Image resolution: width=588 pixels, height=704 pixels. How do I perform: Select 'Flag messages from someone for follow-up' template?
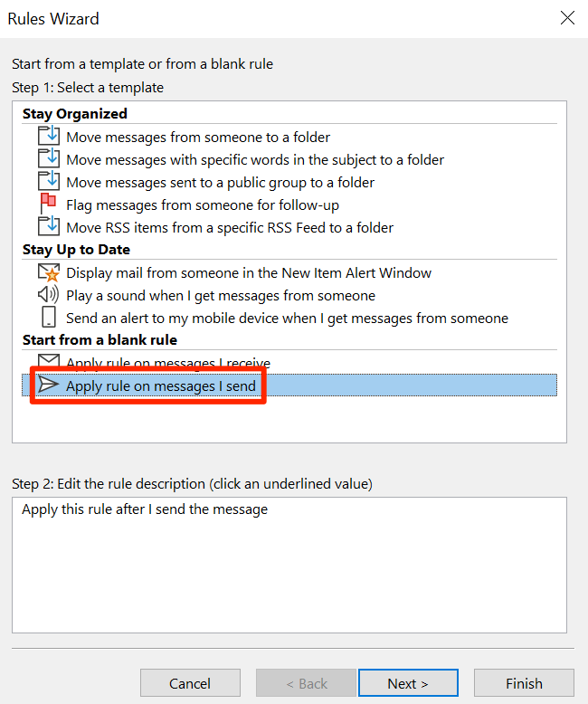coord(203,205)
